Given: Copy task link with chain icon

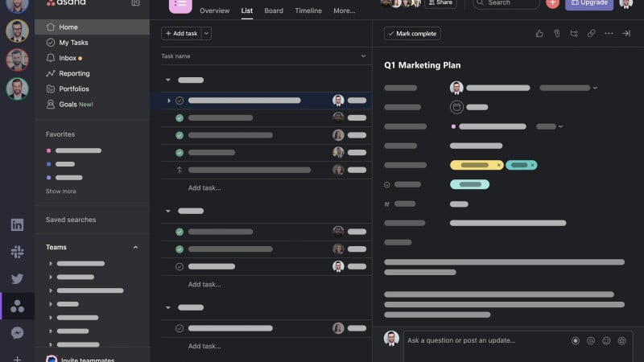Looking at the screenshot, I should [591, 34].
